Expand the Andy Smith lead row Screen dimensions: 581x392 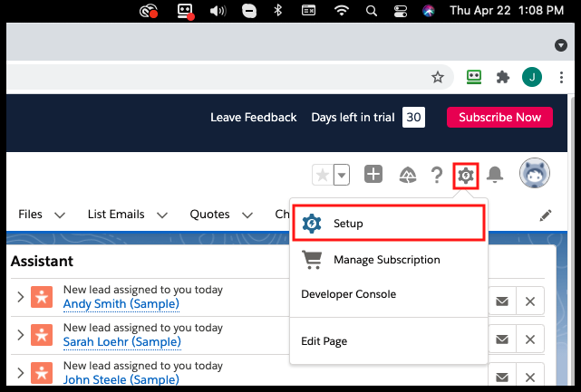tap(20, 297)
